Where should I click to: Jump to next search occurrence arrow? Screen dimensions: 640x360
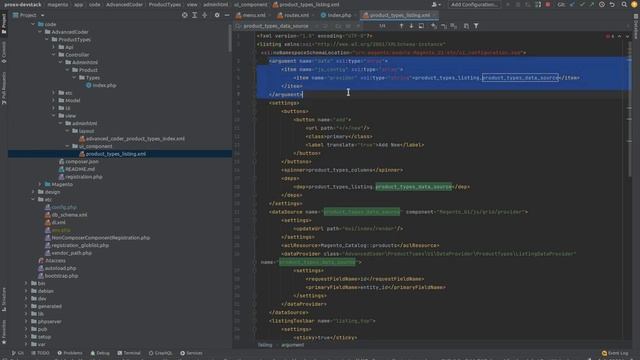(411, 26)
